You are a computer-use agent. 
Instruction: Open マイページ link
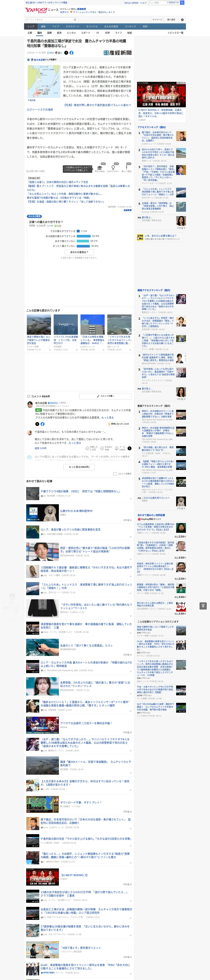click(157, 20)
